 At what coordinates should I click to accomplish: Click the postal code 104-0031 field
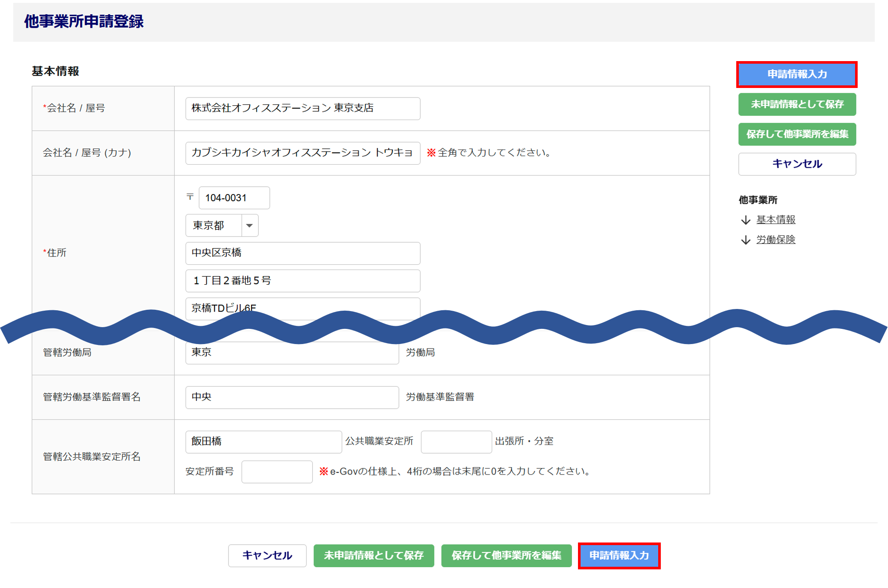[234, 198]
